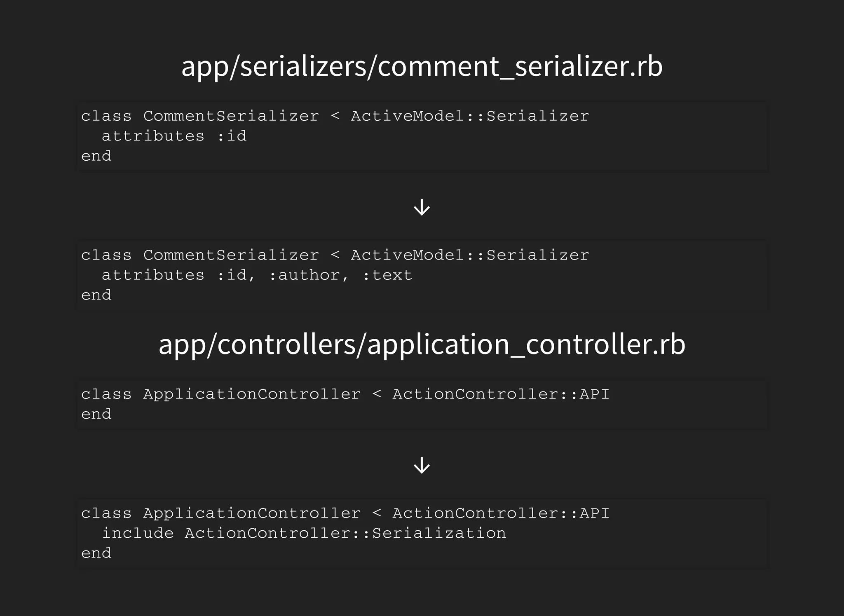Click 'include ActionController::Serialization' line
The width and height of the screenshot is (844, 616).
[x=304, y=533]
